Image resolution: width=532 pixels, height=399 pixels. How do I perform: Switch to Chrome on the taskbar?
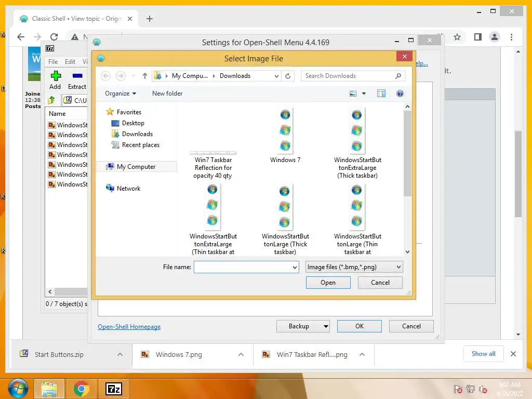[x=81, y=389]
